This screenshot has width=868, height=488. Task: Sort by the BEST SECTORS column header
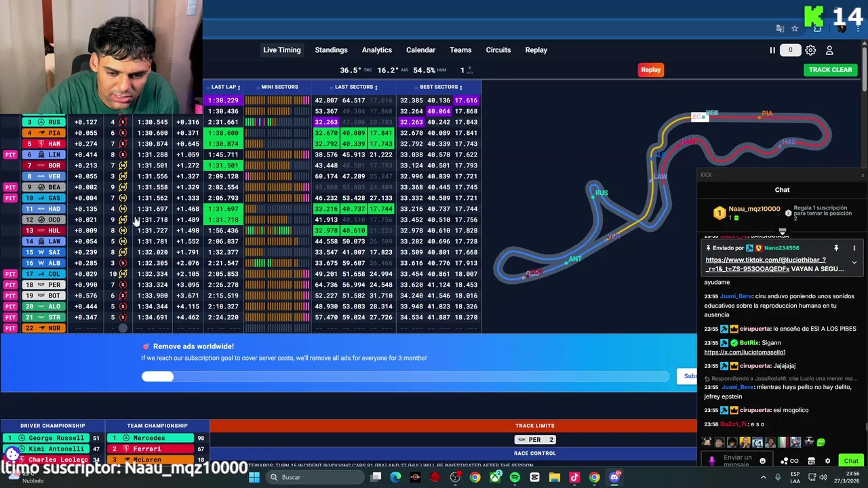tap(441, 87)
